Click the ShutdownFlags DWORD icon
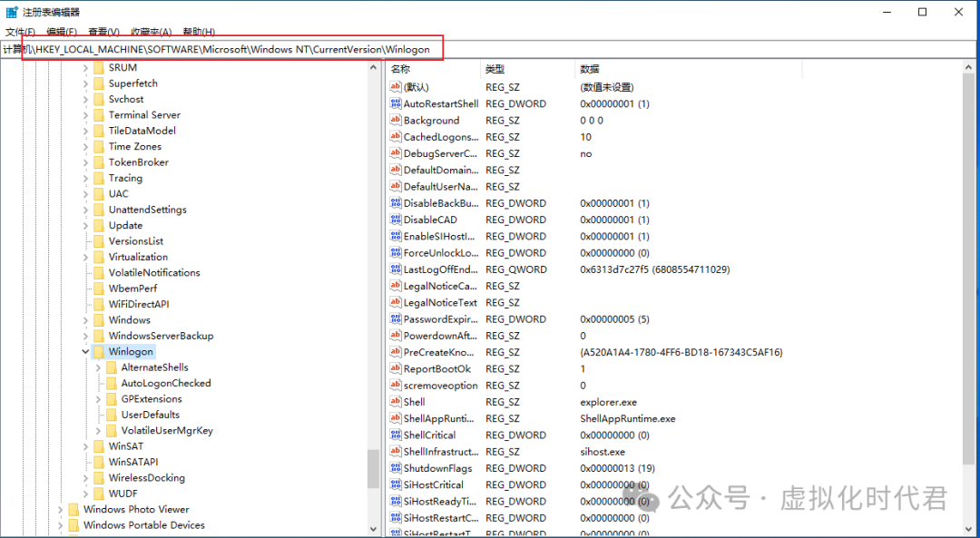Viewport: 980px width, 538px height. point(395,468)
